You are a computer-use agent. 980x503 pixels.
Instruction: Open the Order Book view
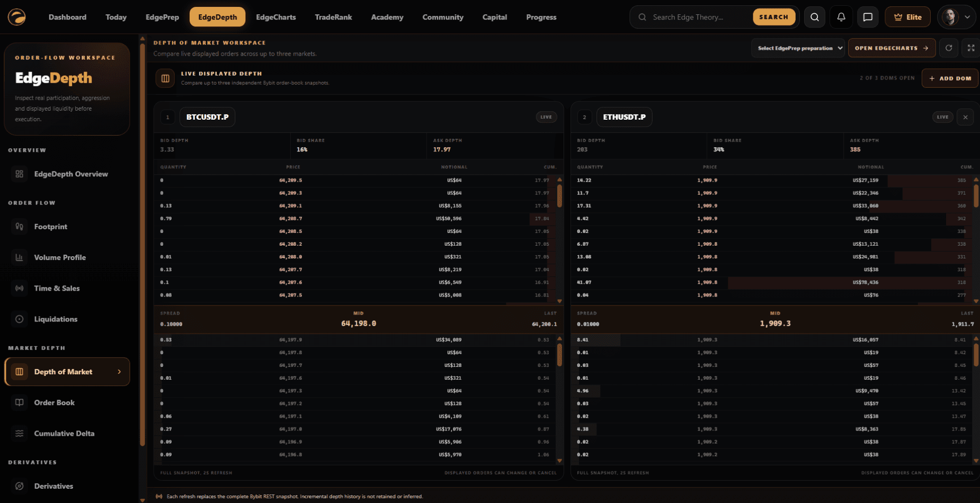[67, 402]
